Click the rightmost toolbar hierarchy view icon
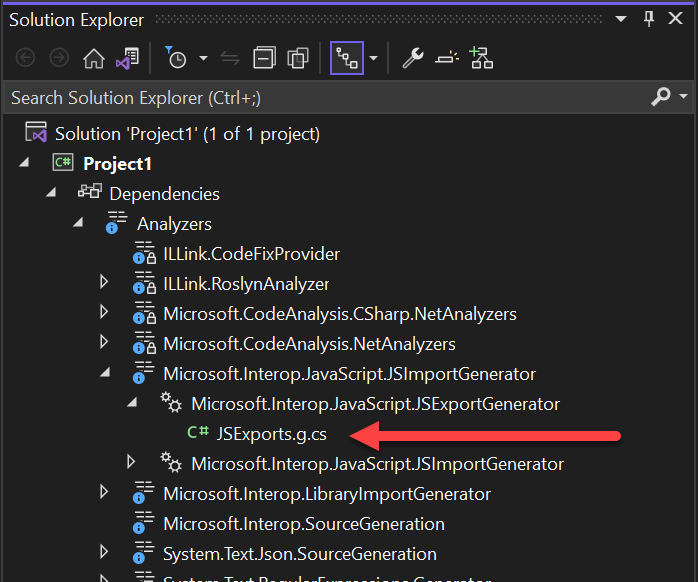 point(481,58)
